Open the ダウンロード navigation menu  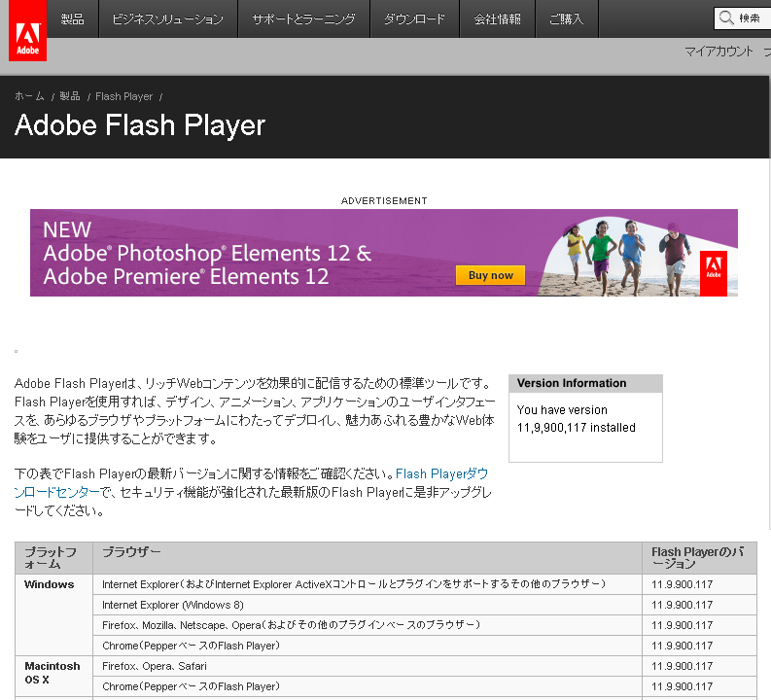414,18
